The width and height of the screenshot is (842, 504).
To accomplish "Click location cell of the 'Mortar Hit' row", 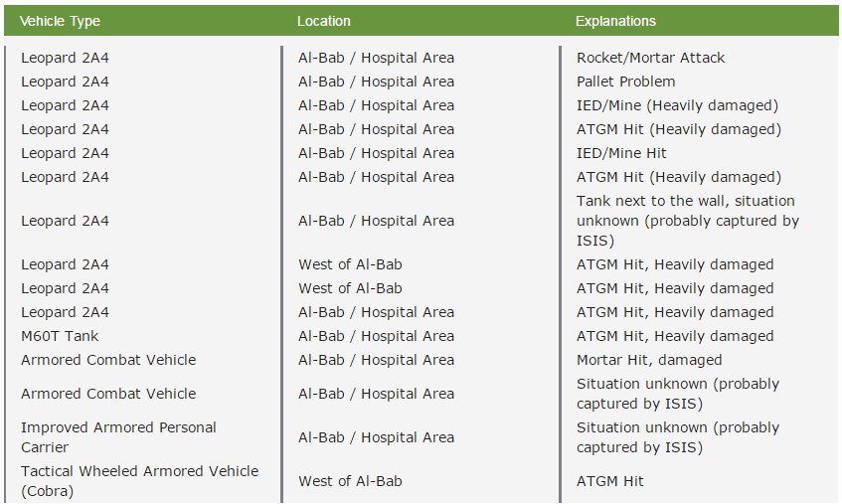I will point(376,360).
